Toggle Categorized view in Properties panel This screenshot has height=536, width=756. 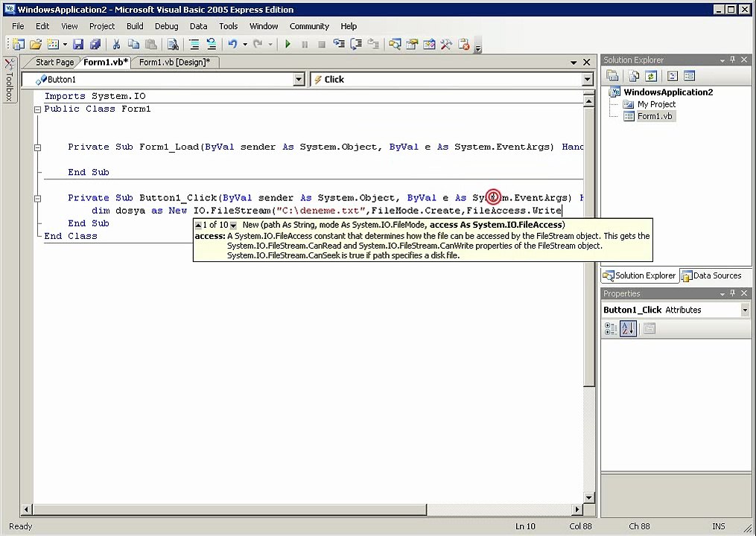tap(611, 329)
